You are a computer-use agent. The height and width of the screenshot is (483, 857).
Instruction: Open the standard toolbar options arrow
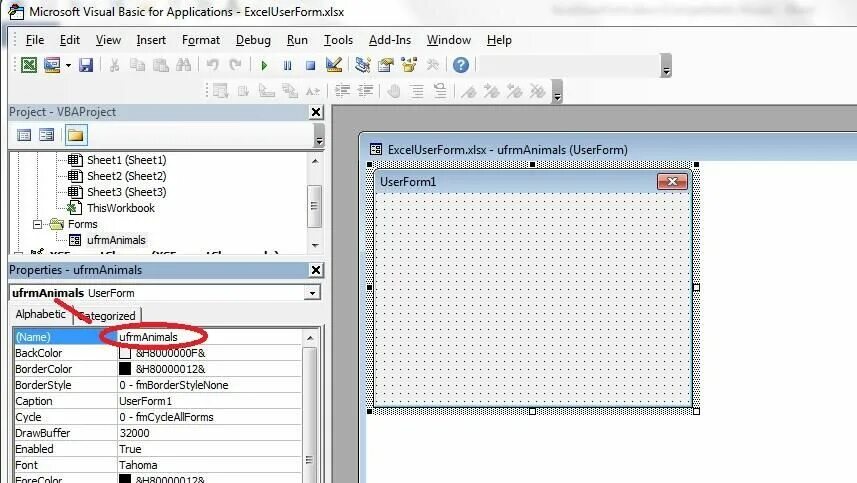666,66
